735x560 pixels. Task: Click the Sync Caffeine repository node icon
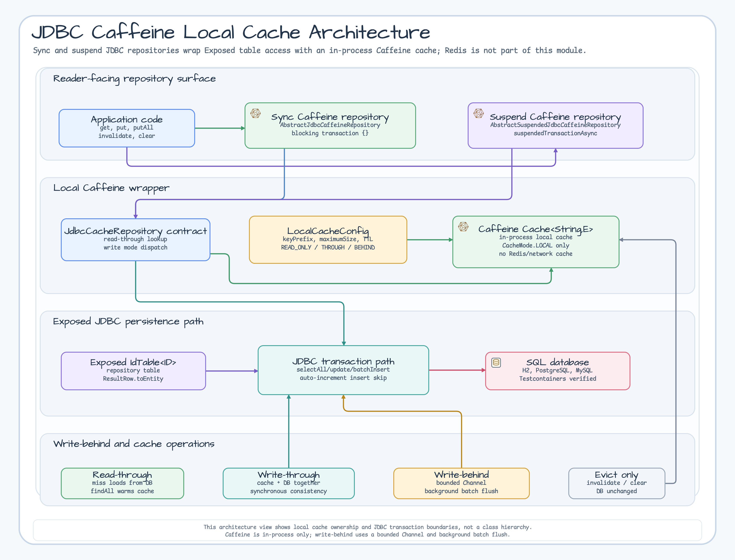(255, 113)
